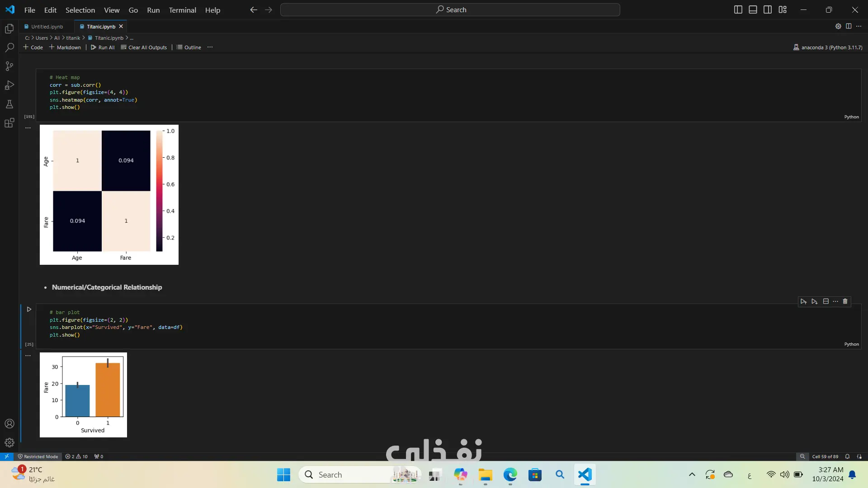
Task: Open Run and Debug view
Action: (x=9, y=85)
